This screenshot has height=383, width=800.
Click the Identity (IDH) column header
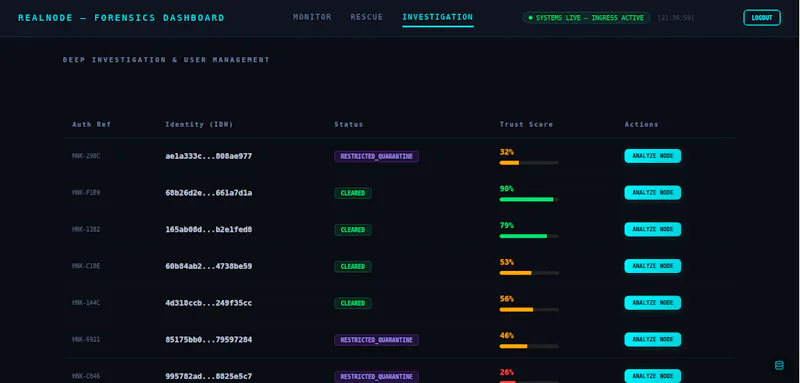coord(199,124)
